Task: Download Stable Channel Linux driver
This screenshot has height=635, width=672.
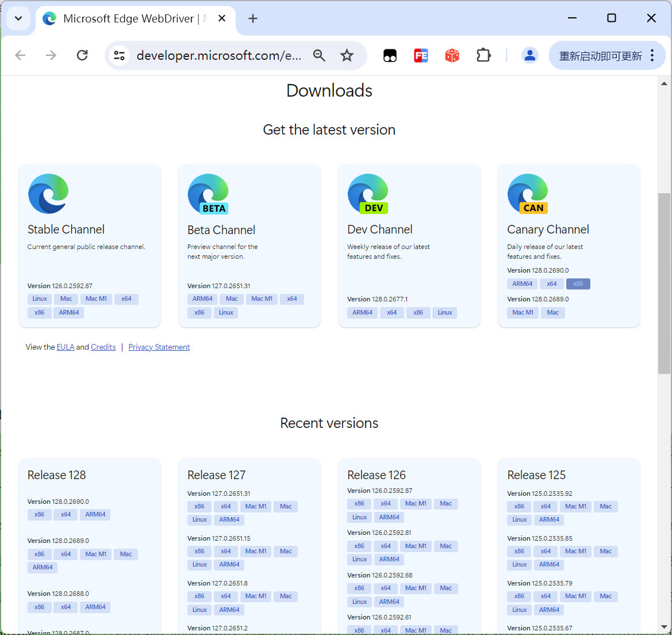Action: point(40,299)
